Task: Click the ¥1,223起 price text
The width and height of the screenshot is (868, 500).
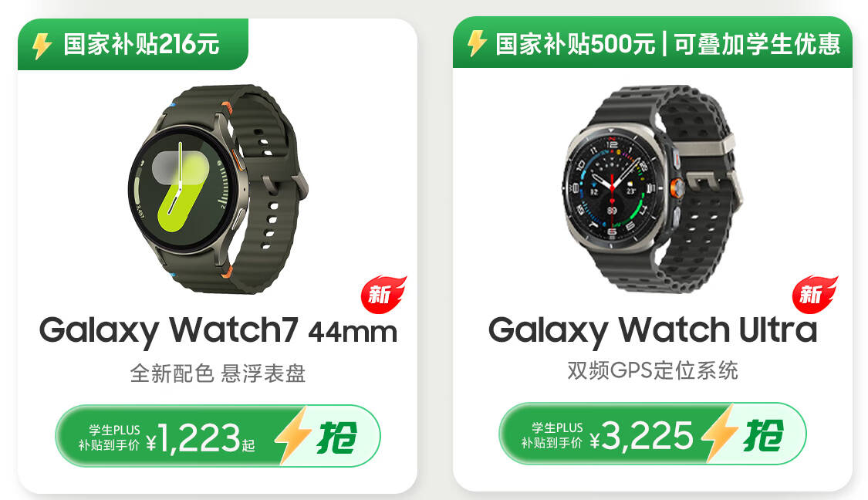Action: 201,438
